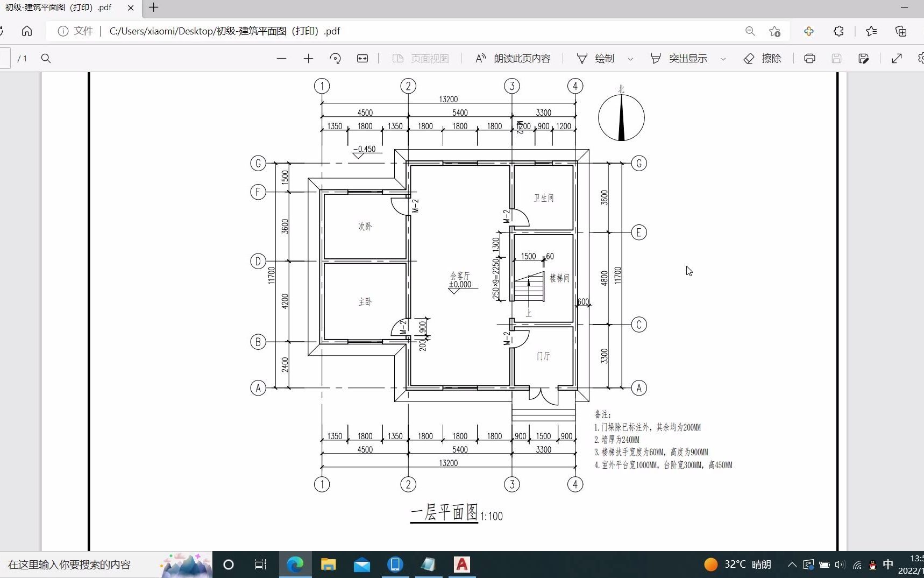Click the site info icon in address bar
Viewport: 924px width, 578px height.
pos(63,31)
